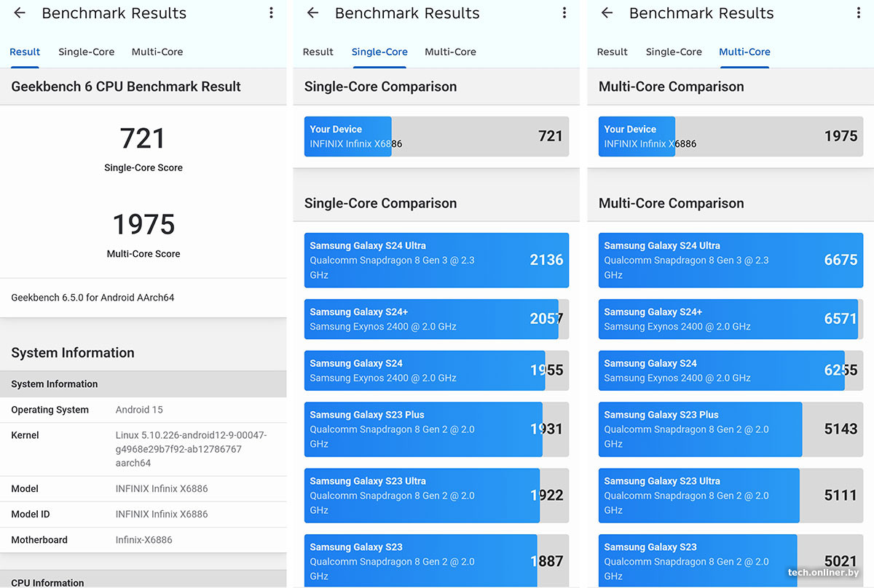Select Result tab on Single-Core Comparison screen
Viewport: 874px width, 588px height.
pyautogui.click(x=318, y=52)
